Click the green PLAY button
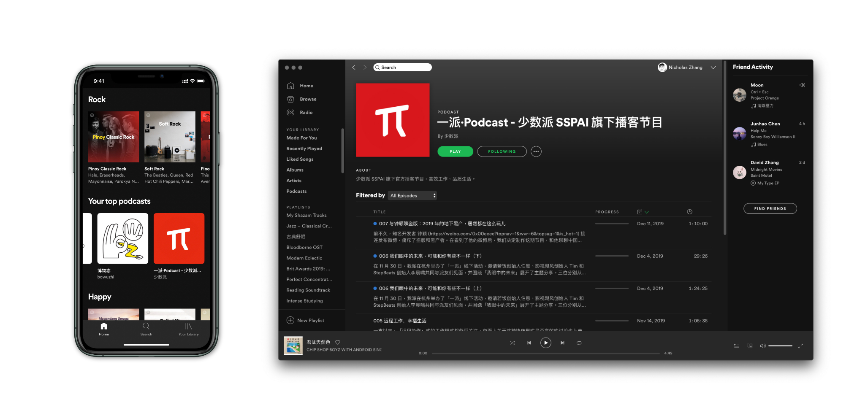 455,151
